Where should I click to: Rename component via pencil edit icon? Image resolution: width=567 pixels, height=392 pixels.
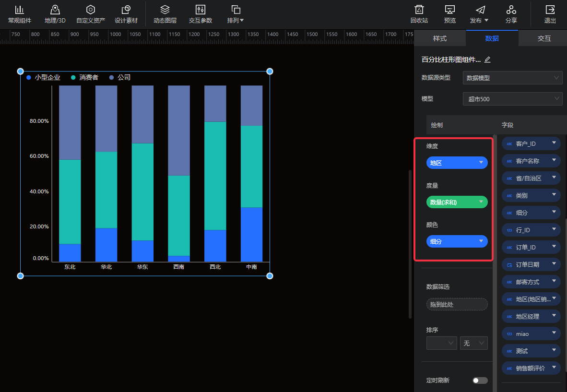[487, 59]
